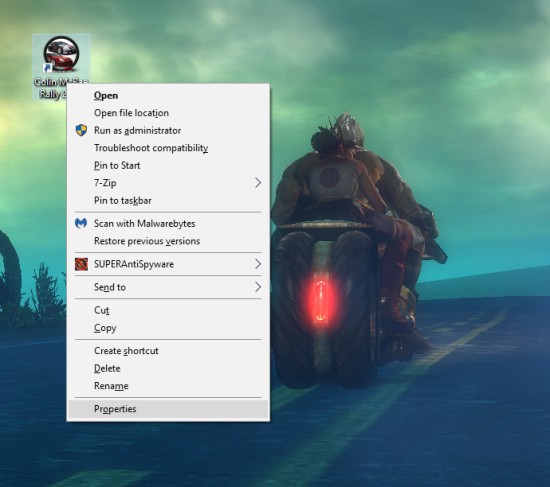Select Troubleshoot compatibility
Screen dimensions: 550x487
click(x=168, y=148)
